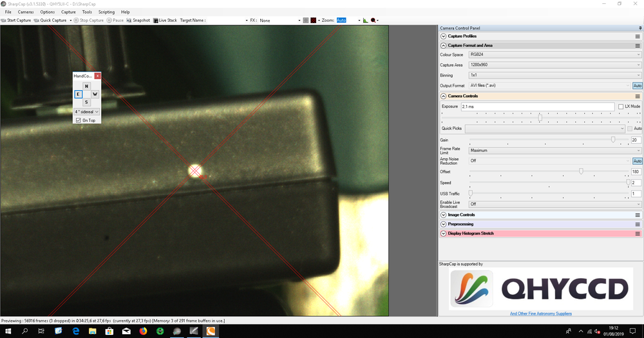The image size is (644, 338).
Task: Open Firefox from the taskbar
Action: coord(143,331)
